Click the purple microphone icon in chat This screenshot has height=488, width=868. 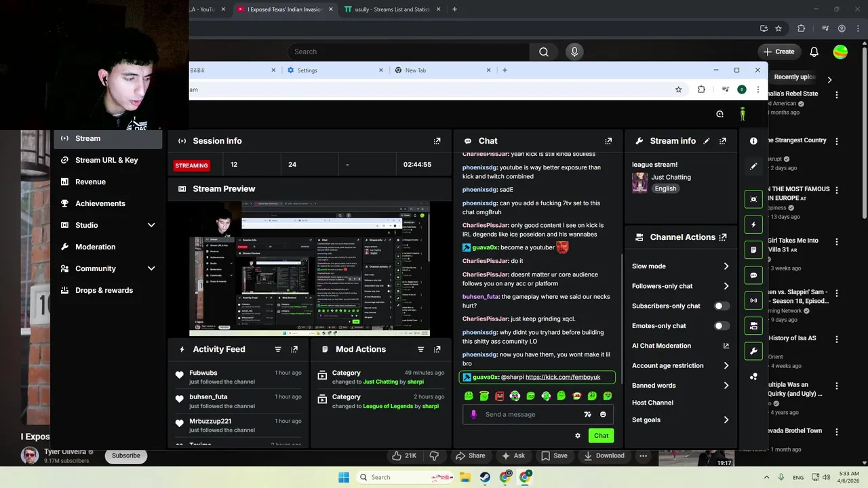(473, 414)
